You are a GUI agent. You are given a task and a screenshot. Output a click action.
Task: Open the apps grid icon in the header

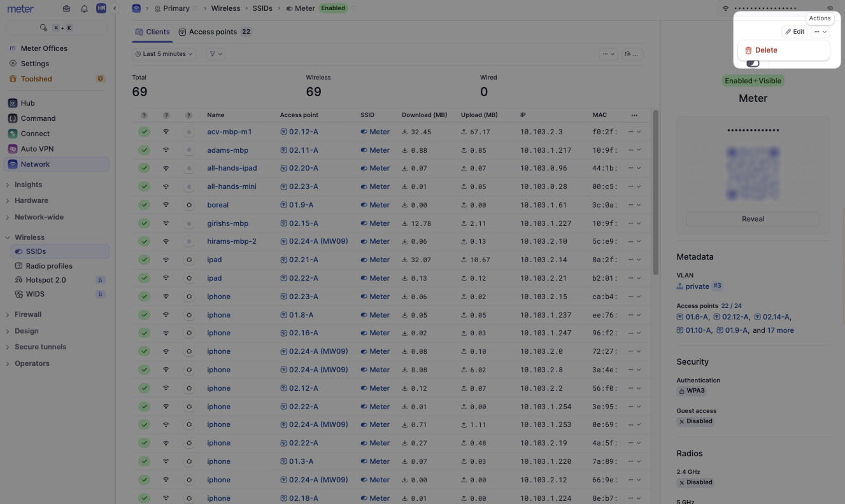click(x=66, y=8)
